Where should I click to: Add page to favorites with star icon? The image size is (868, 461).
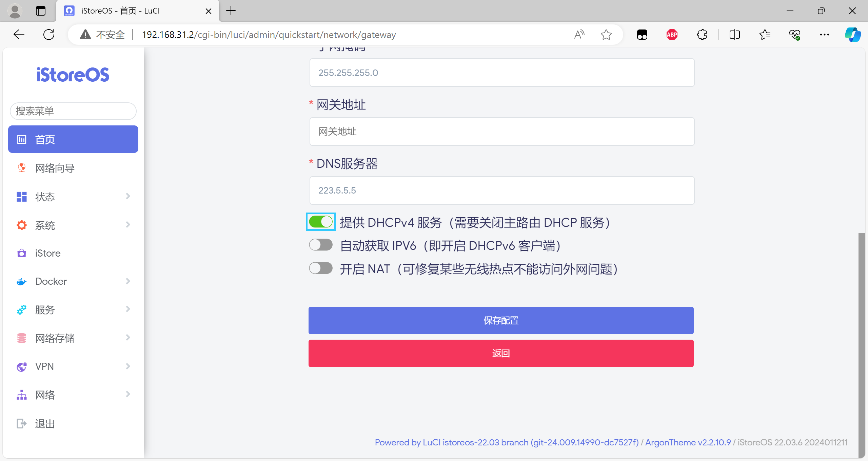click(606, 35)
